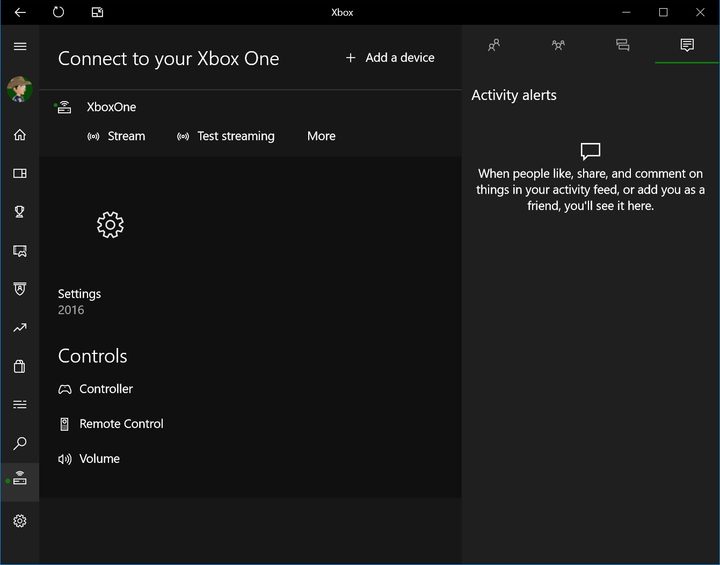Viewport: 720px width, 565px height.
Task: Open Store bag icon in sidebar
Action: [20, 366]
